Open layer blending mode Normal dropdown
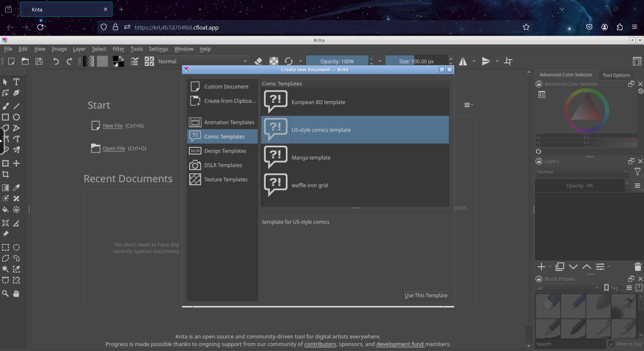 click(x=582, y=172)
